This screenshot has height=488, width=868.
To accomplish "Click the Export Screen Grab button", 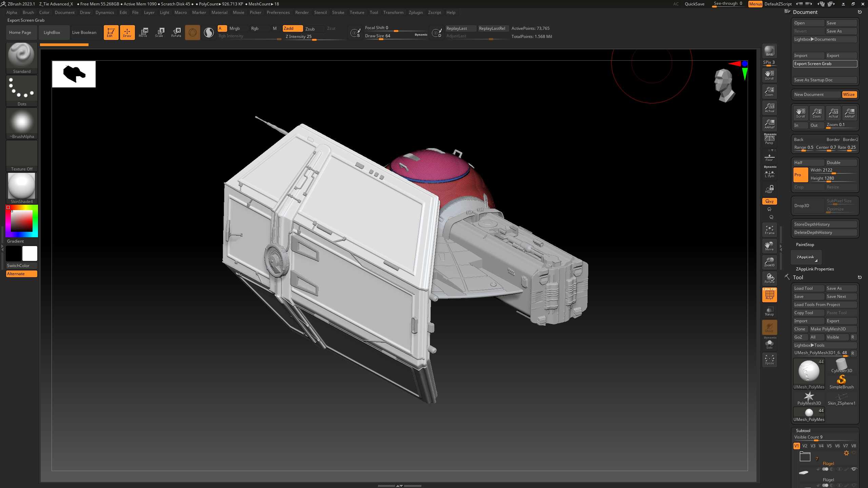I will tap(825, 64).
